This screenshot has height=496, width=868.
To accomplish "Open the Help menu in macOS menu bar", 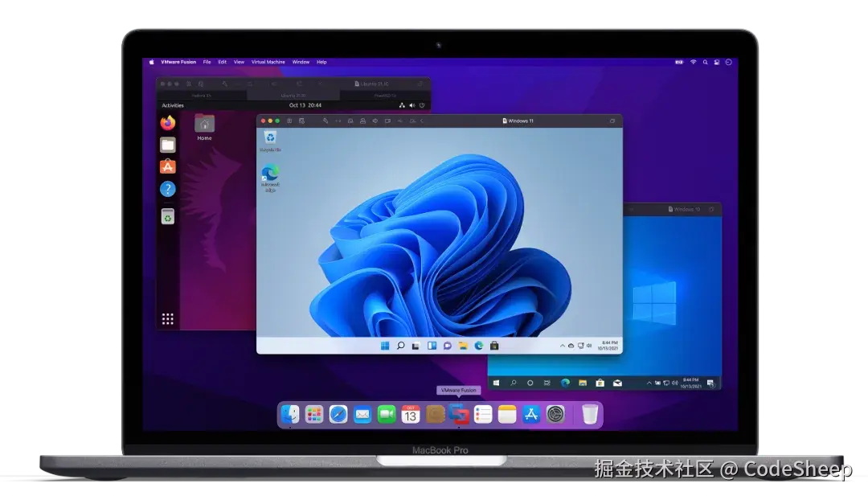I will click(321, 62).
